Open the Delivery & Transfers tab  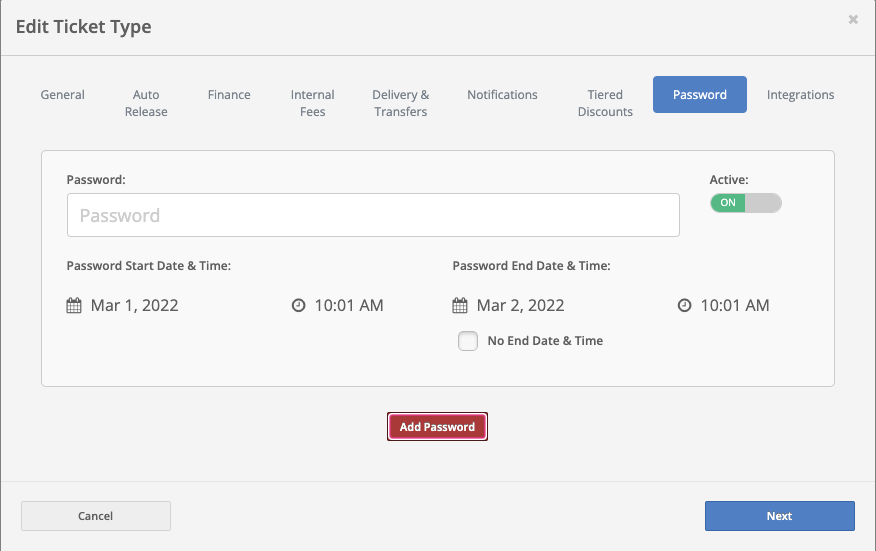pyautogui.click(x=401, y=103)
